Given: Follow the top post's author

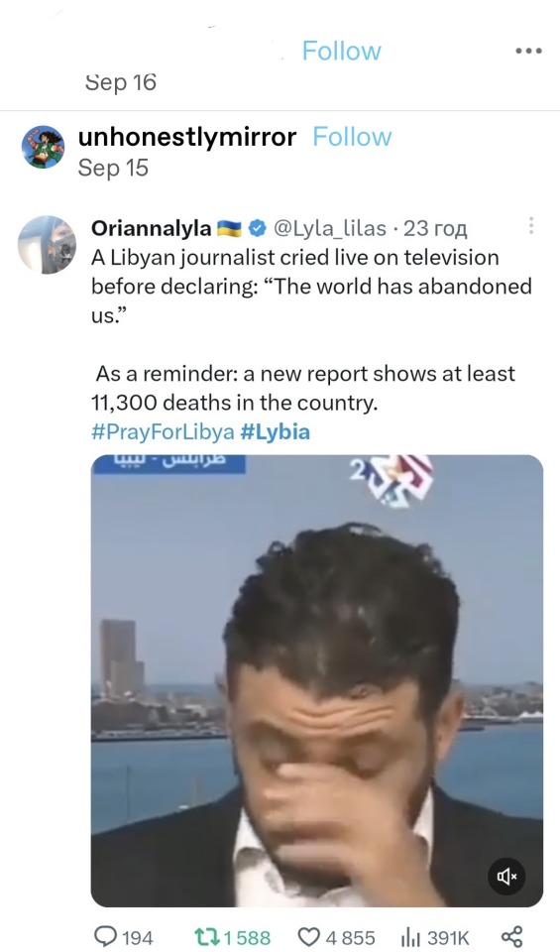Looking at the screenshot, I should (342, 51).
